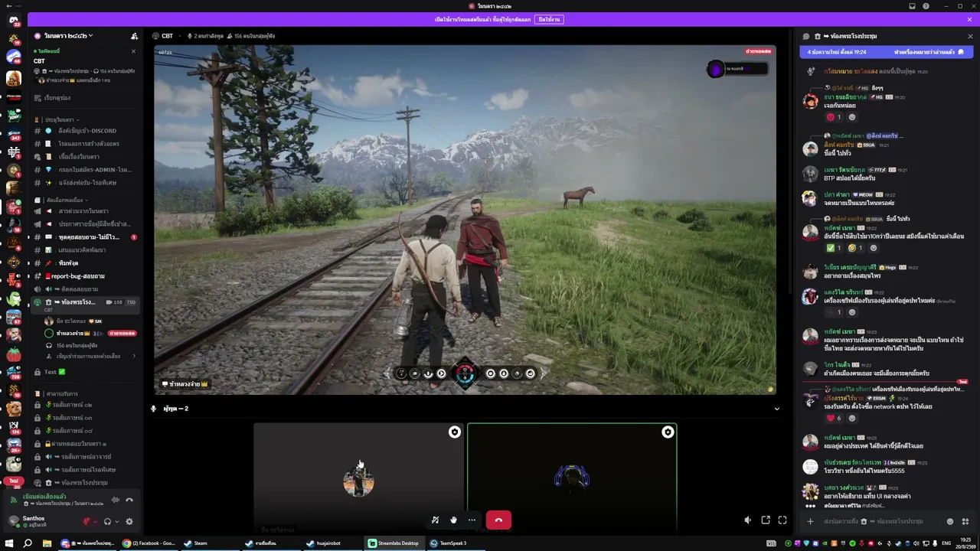The width and height of the screenshot is (980, 551).
Task: Open the plus attachment menu in chat input
Action: pos(810,521)
